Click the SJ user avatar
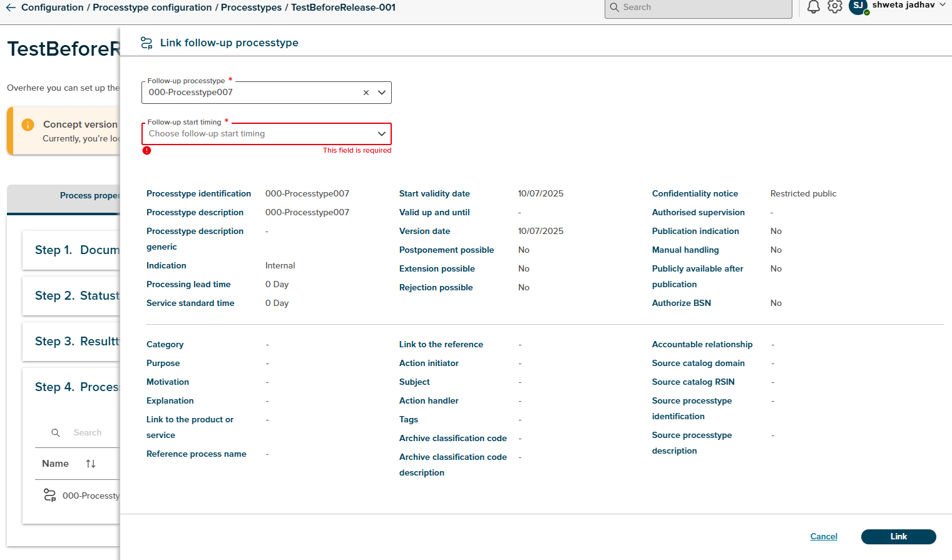The width and height of the screenshot is (952, 560). click(x=857, y=6)
